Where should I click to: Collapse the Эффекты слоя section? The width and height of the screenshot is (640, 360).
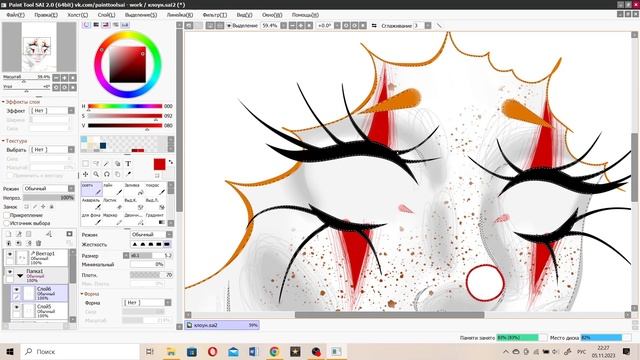point(3,102)
